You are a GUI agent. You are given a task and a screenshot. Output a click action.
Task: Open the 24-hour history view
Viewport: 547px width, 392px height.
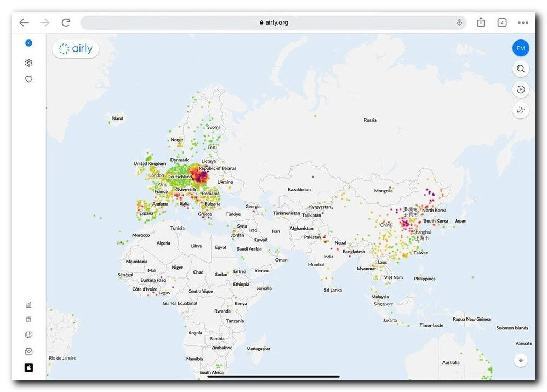(x=521, y=89)
